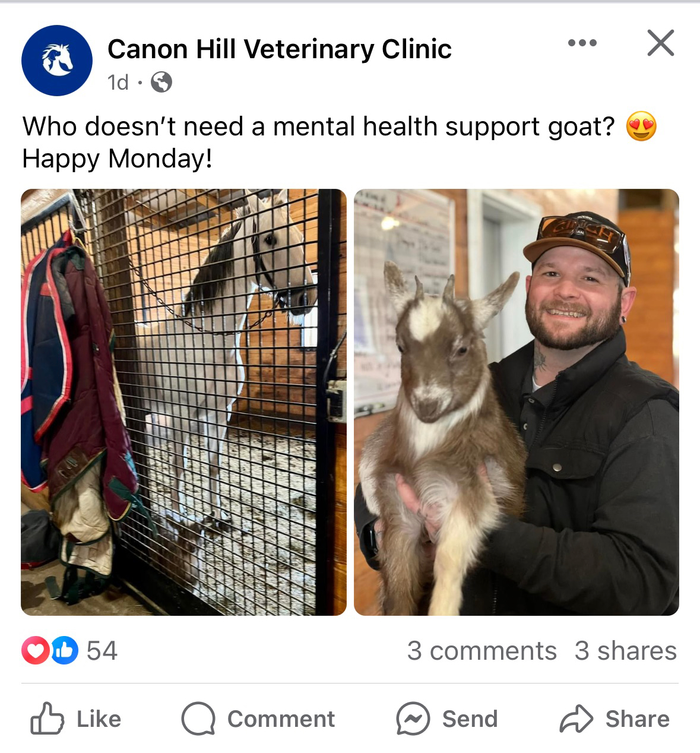
Task: Tap the heart reaction icon
Action: (36, 650)
